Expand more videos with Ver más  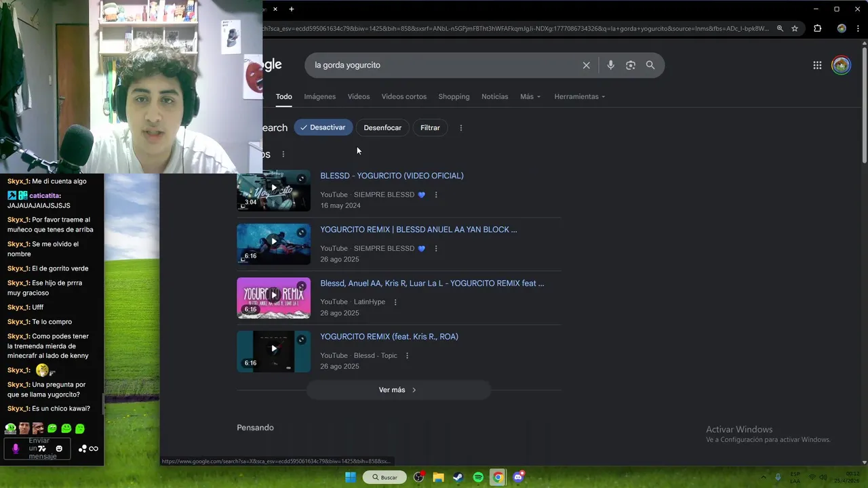tap(398, 390)
